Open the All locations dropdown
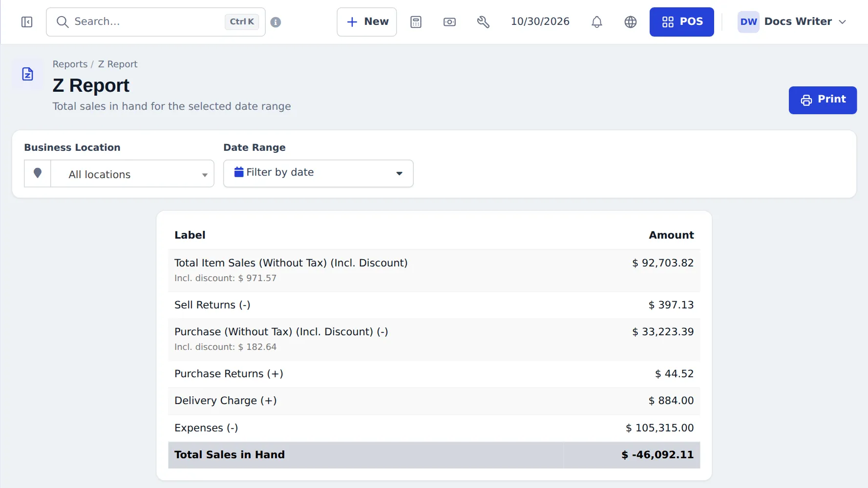 132,174
